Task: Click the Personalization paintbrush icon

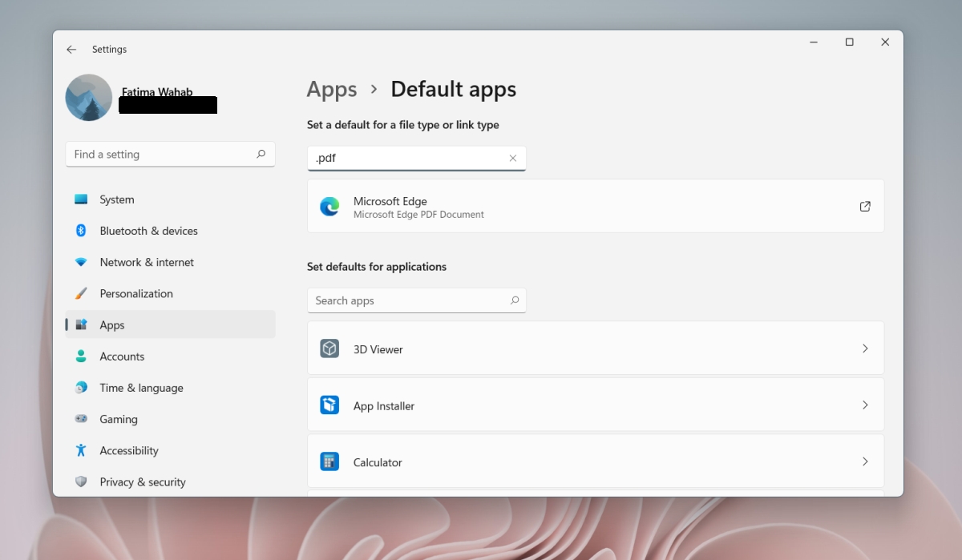Action: (81, 293)
